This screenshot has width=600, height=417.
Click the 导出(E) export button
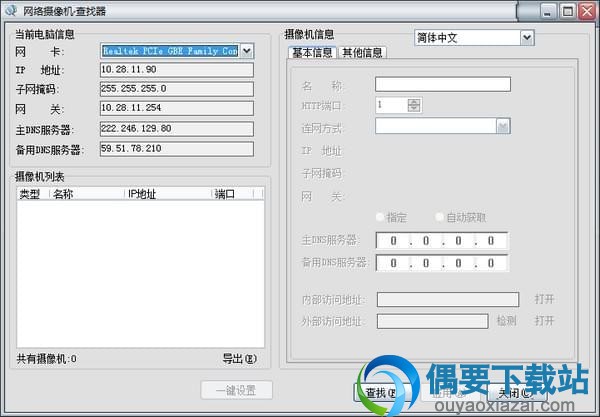click(x=240, y=359)
